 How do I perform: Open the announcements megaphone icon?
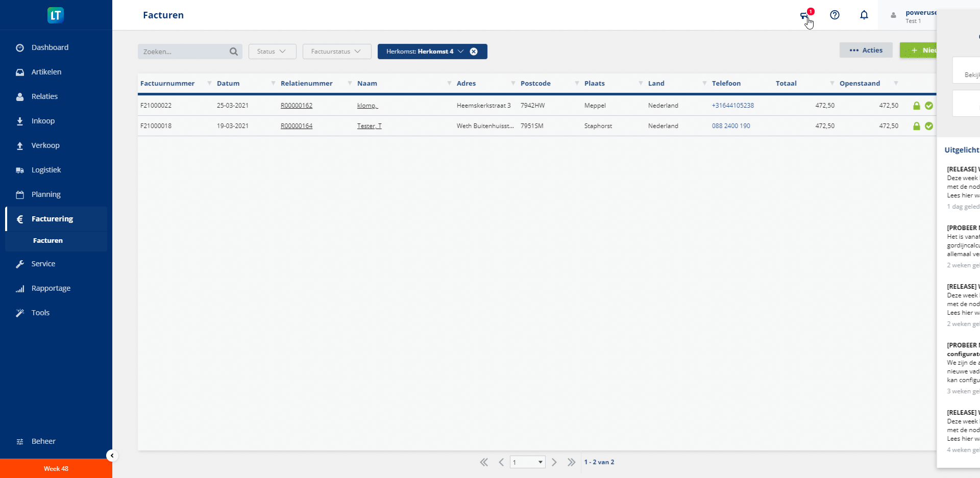[x=804, y=16]
